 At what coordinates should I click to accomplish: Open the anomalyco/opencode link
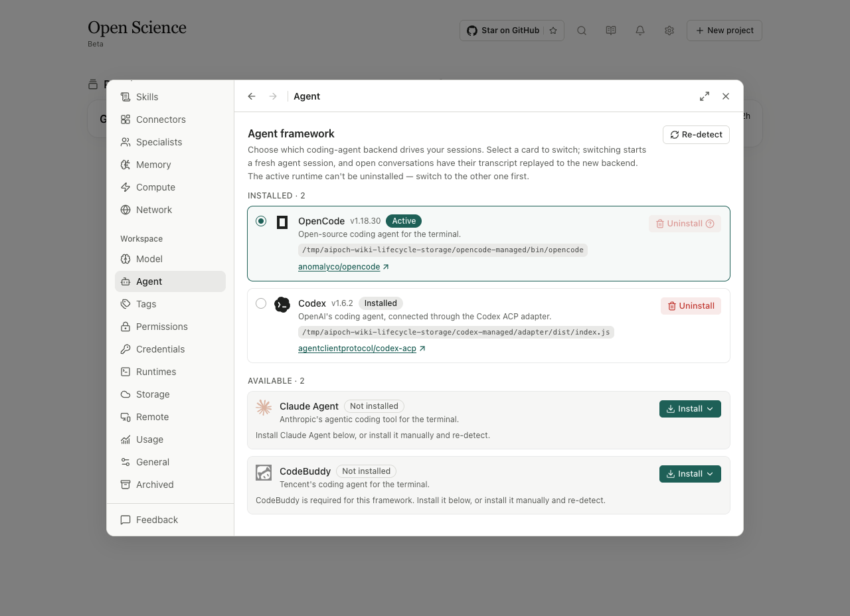343,267
